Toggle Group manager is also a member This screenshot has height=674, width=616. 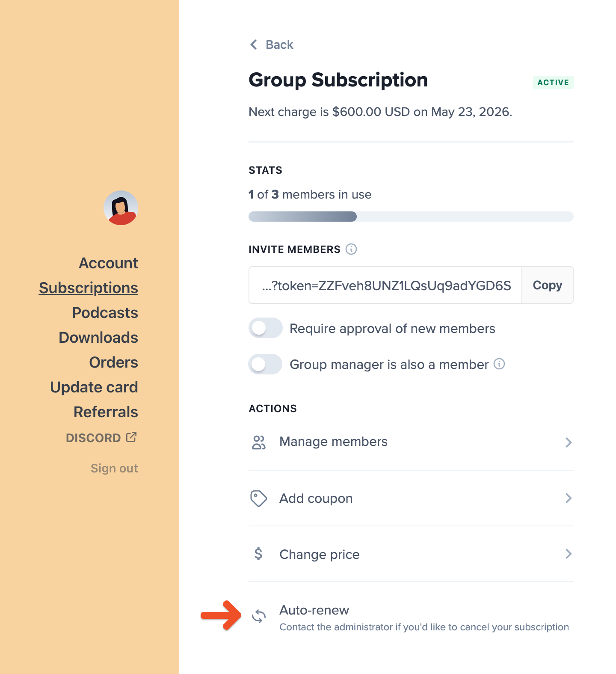click(x=265, y=364)
